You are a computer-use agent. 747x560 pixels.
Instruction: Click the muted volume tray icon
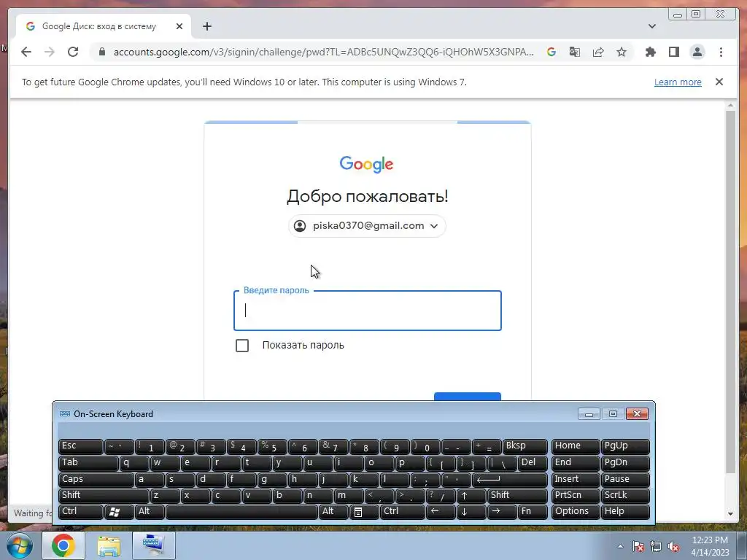coord(673,546)
